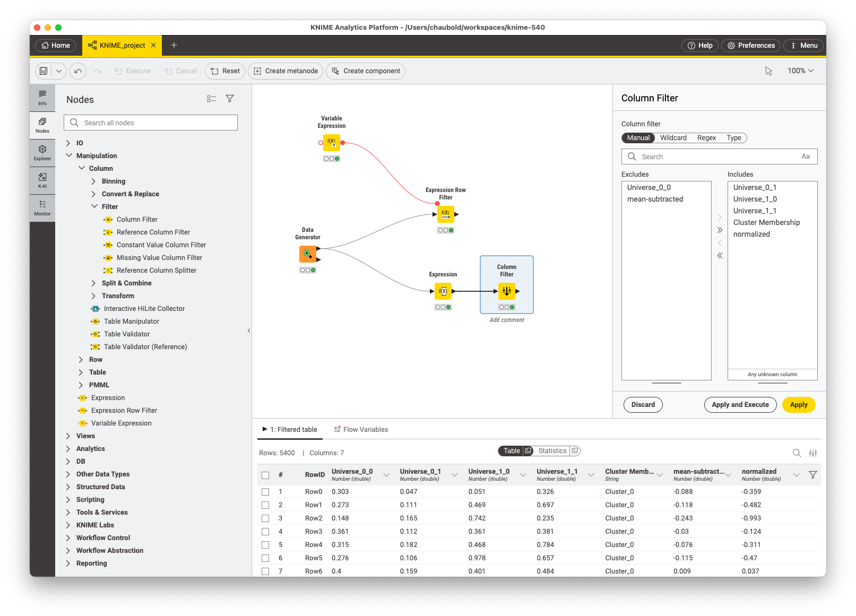Open the sort dropdown for Universe_0_1 column
This screenshot has width=856, height=616.
(454, 475)
